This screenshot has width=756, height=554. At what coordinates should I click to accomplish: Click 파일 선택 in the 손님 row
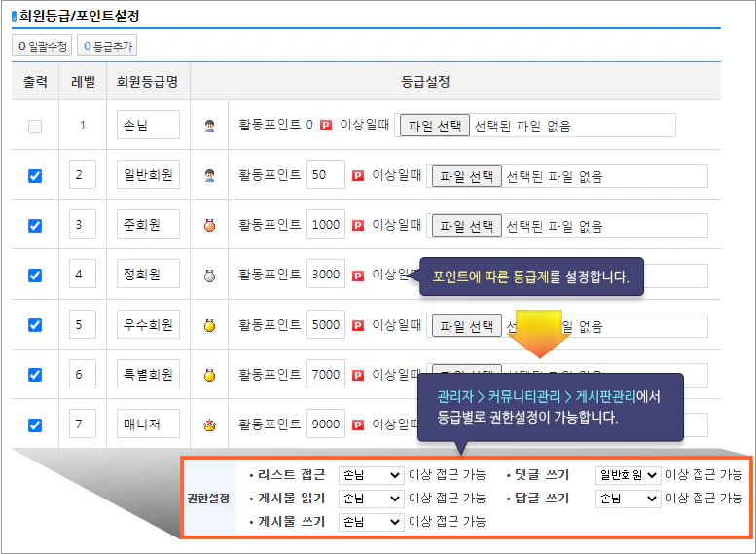[434, 126]
